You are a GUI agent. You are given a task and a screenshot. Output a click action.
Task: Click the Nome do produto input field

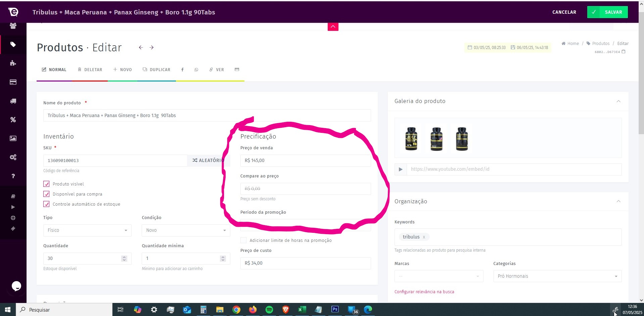(x=207, y=115)
